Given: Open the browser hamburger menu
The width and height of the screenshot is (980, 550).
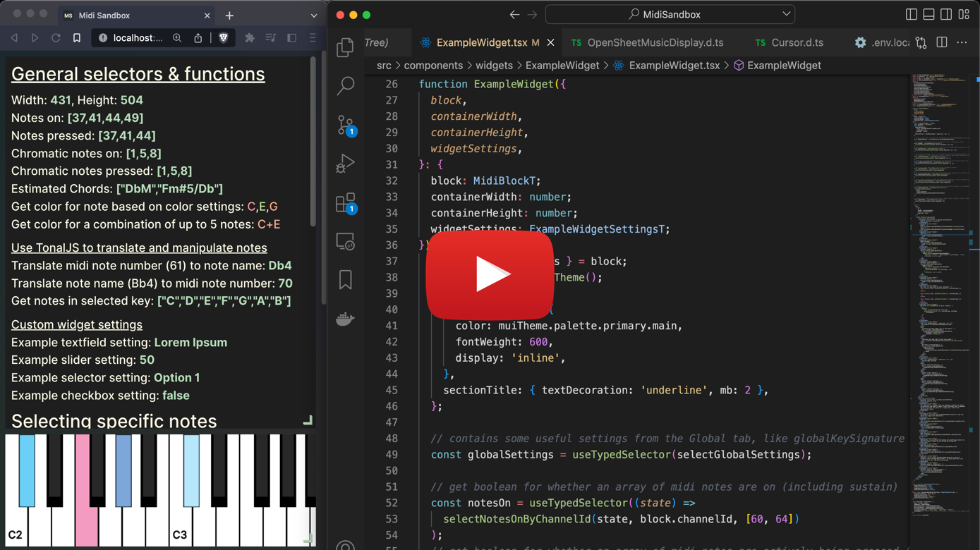Looking at the screenshot, I should coord(313,38).
